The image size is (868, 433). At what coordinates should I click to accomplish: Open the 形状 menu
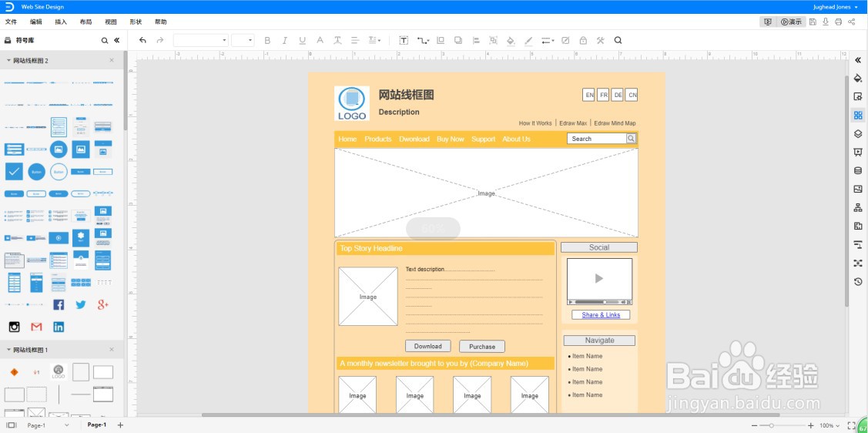pos(136,22)
